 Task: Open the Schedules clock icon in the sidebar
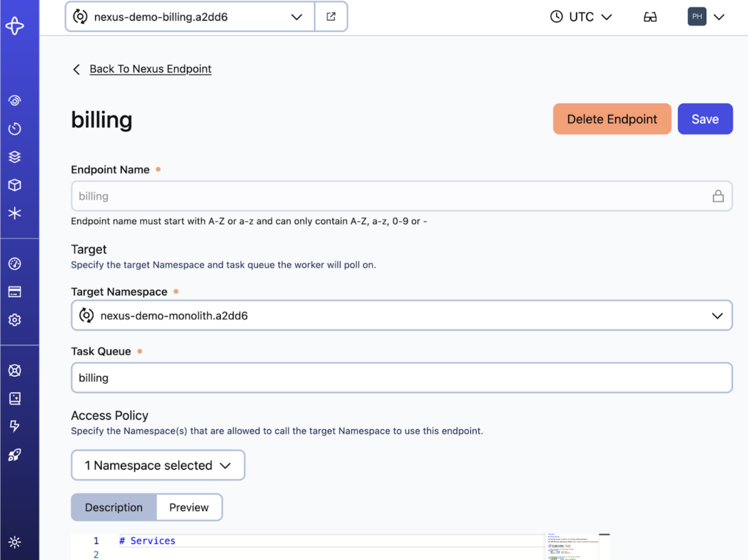pyautogui.click(x=15, y=129)
